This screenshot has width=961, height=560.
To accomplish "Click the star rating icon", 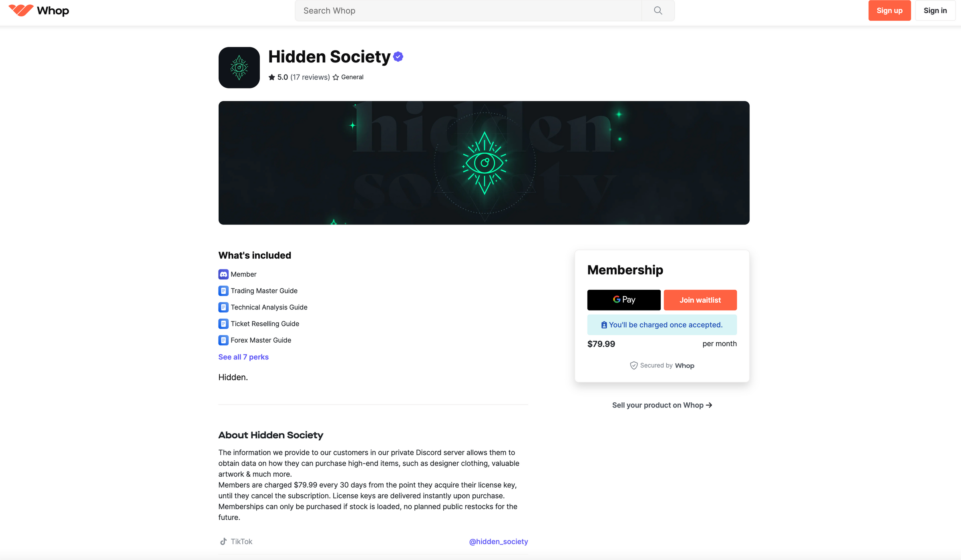I will tap(272, 77).
